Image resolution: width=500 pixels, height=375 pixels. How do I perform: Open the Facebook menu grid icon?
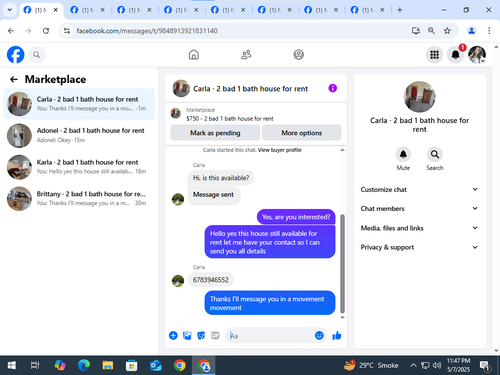coord(434,55)
